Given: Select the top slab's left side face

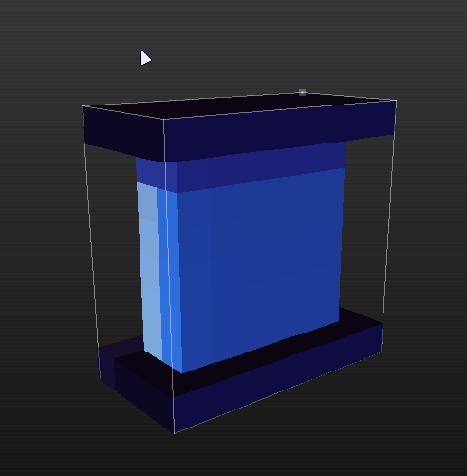Looking at the screenshot, I should (x=124, y=134).
